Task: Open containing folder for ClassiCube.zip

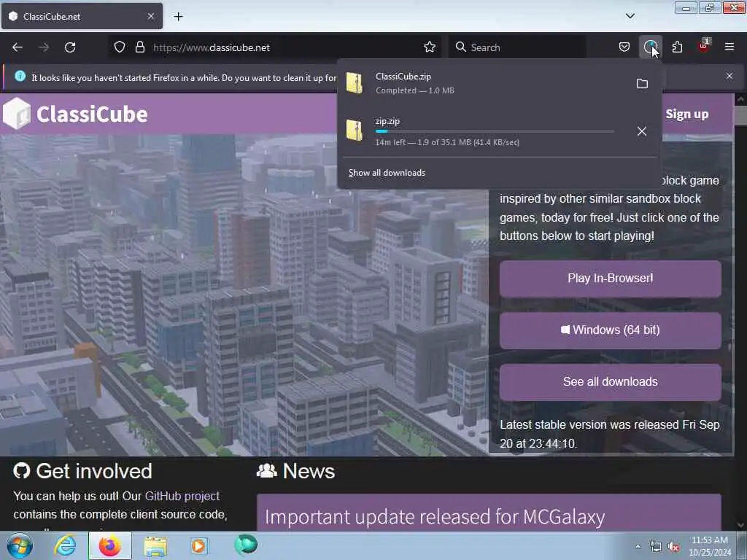Action: click(x=642, y=83)
